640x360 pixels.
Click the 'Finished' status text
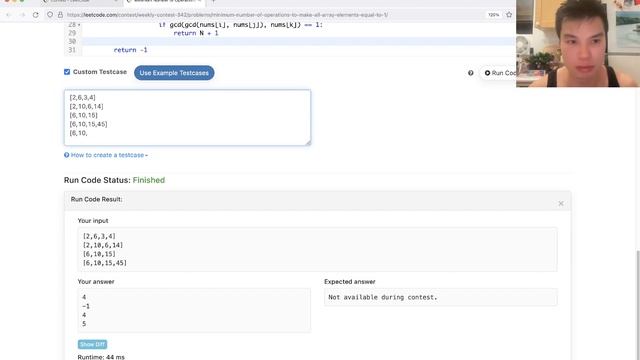pos(149,180)
